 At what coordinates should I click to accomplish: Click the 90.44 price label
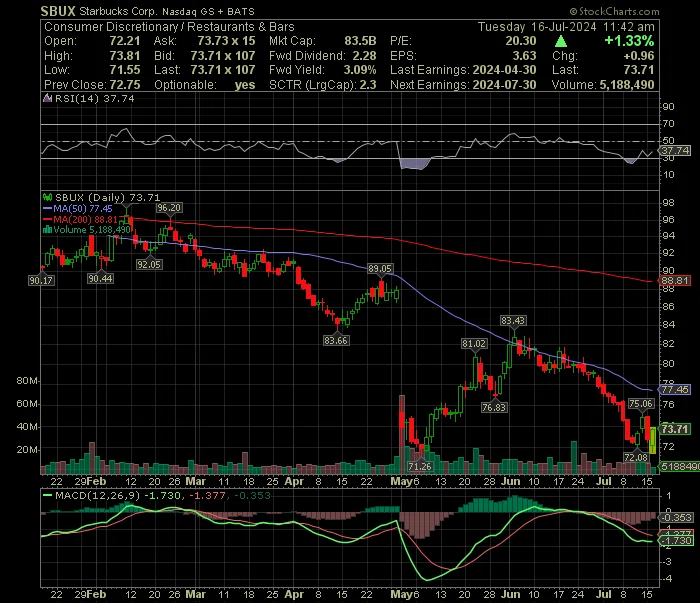coord(100,279)
